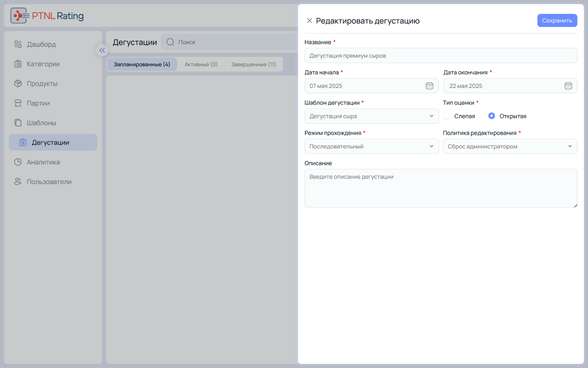Click into the Описание text area
The height and width of the screenshot is (368, 588).
[x=440, y=188]
